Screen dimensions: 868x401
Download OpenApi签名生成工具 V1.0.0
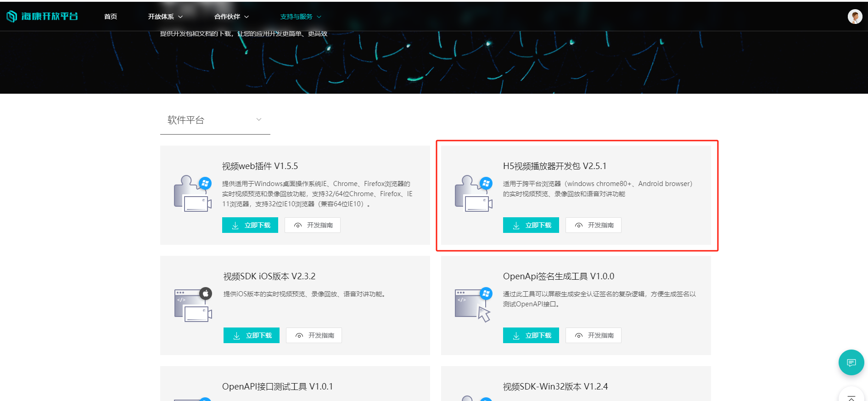531,335
